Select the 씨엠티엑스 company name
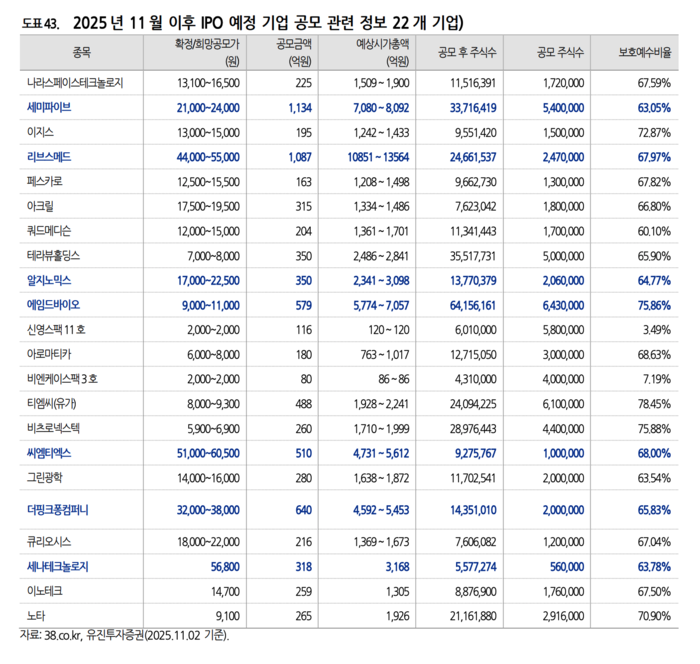700x664 pixels. [x=49, y=453]
